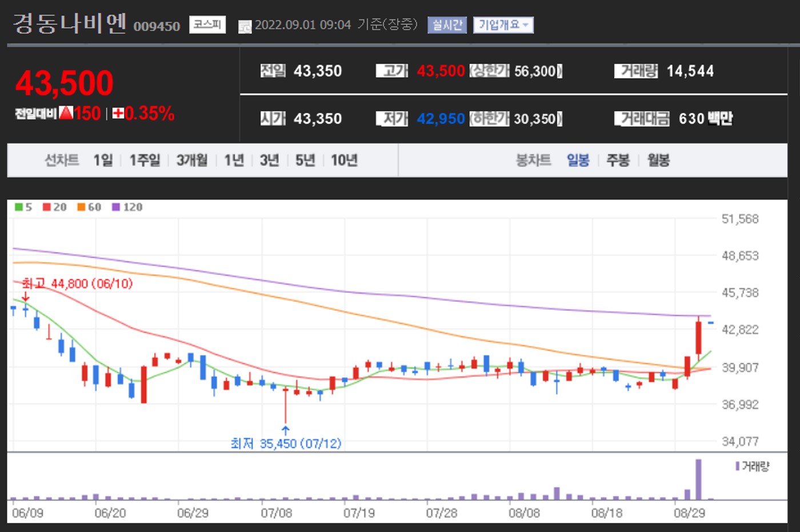The width and height of the screenshot is (800, 532).
Task: Click the calendar icon beside the date
Action: point(245,27)
